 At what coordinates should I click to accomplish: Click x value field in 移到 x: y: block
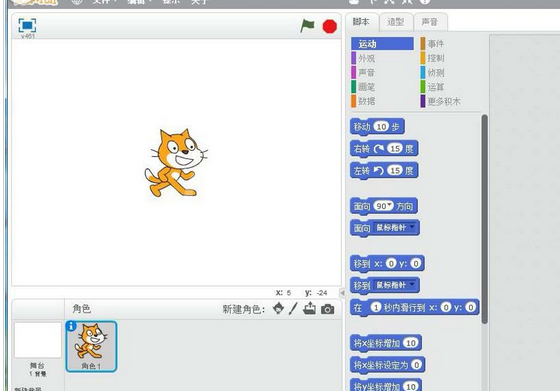click(391, 264)
